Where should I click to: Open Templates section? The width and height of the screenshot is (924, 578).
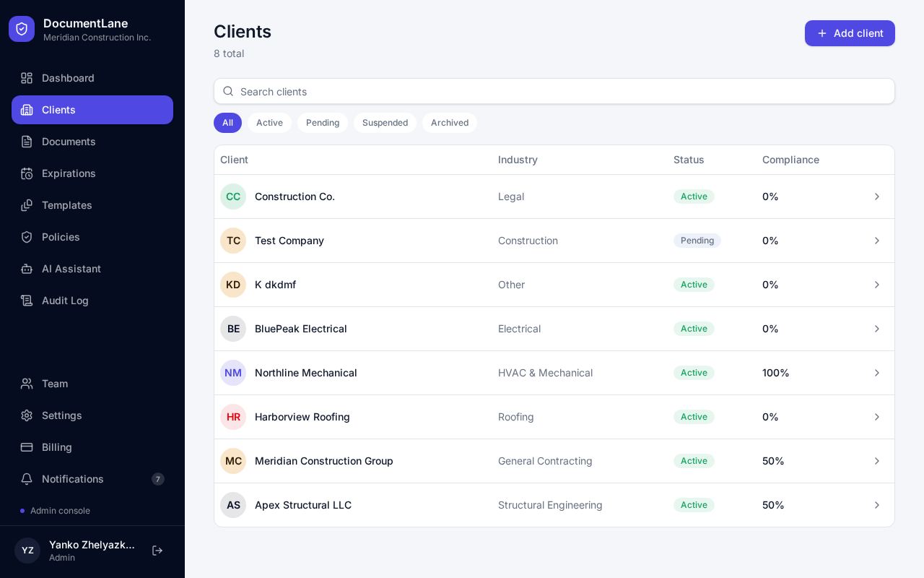92,205
